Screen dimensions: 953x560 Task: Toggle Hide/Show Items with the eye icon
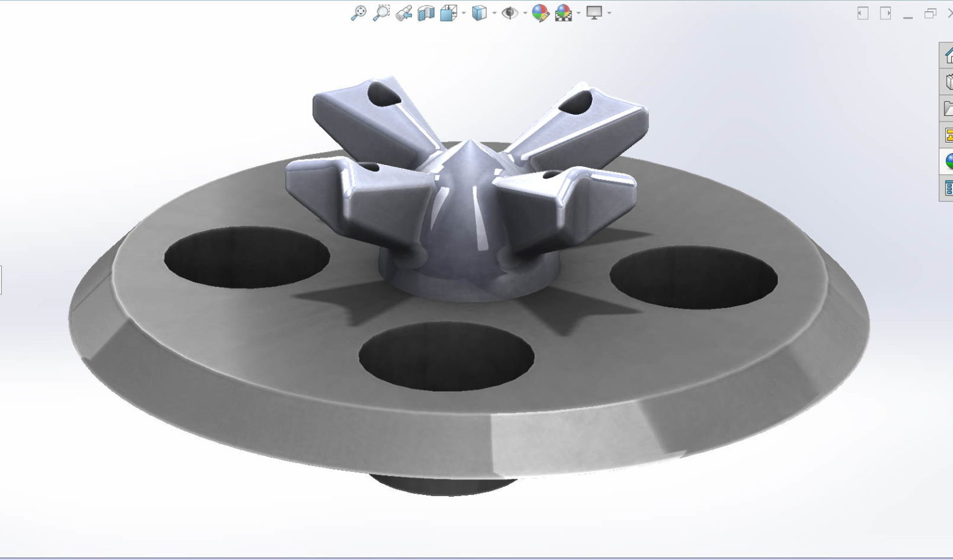(510, 12)
